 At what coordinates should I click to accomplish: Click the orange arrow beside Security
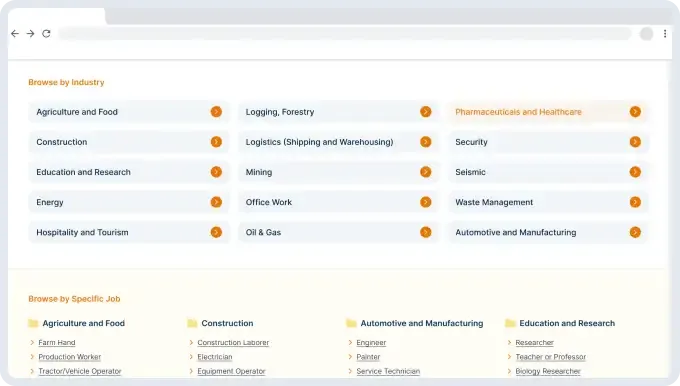pyautogui.click(x=635, y=142)
